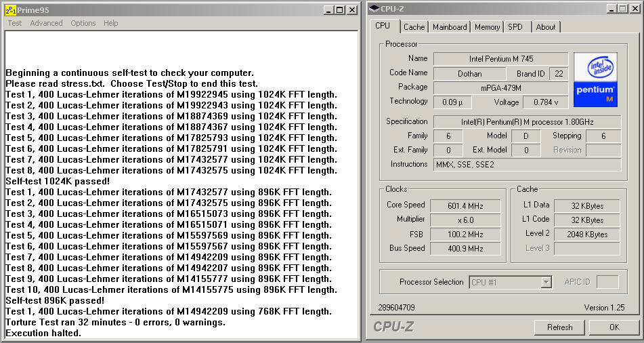Image resolution: width=644 pixels, height=343 pixels.
Task: Click the L1 Code value '32 KBytes'
Action: (x=587, y=220)
